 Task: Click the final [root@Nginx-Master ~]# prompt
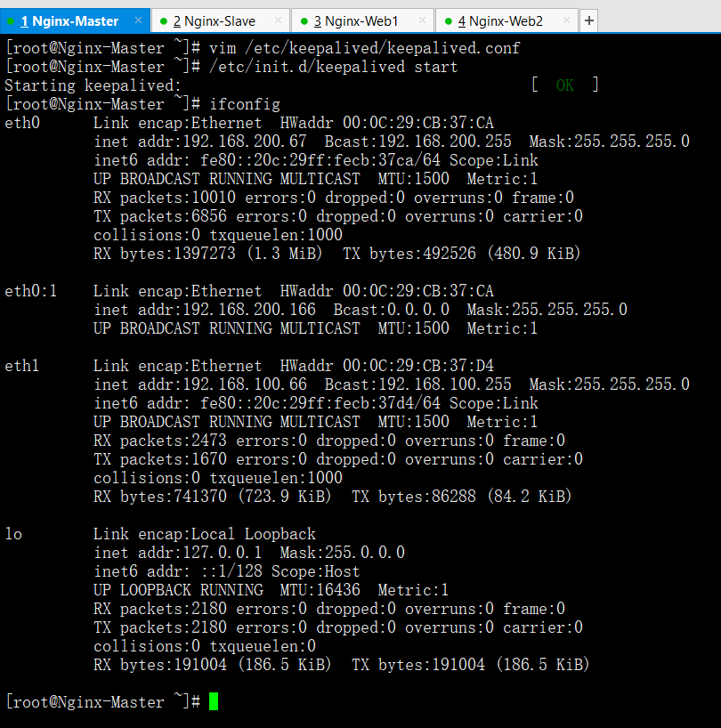[x=103, y=702]
